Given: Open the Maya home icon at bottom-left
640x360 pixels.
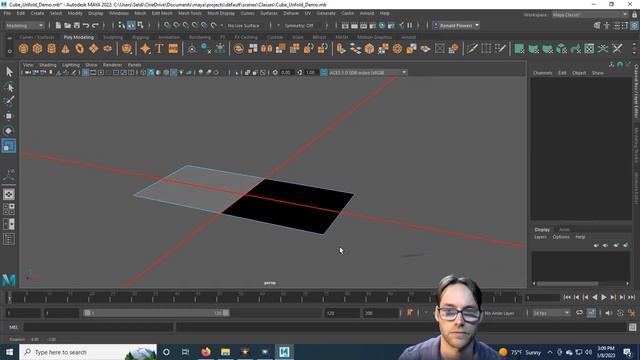Looking at the screenshot, I should [9, 280].
